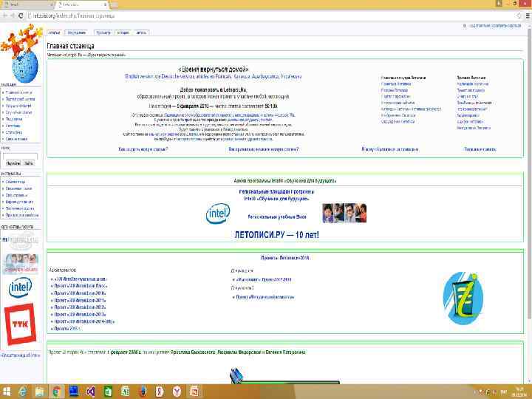Click the Intel logo in the left sidebar

point(21,287)
